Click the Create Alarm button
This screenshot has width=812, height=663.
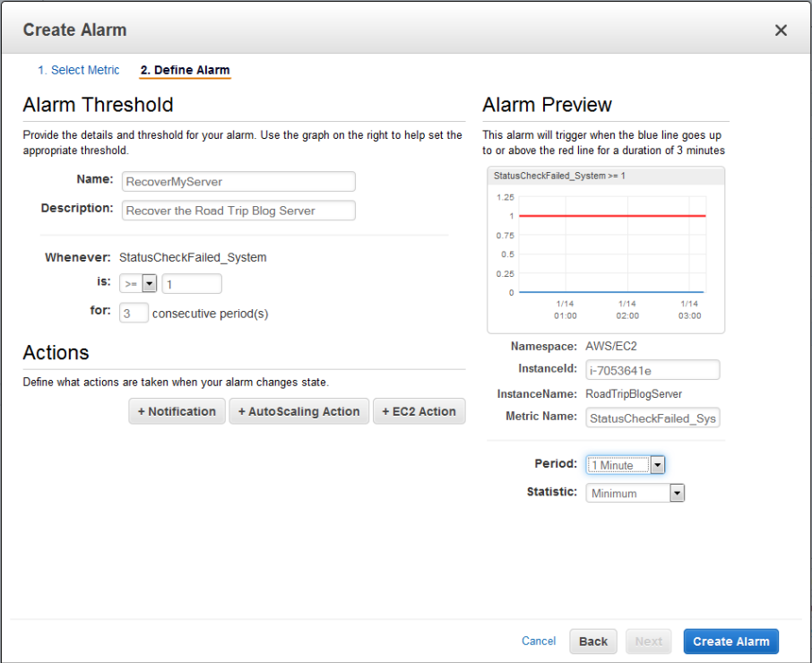[x=730, y=641]
